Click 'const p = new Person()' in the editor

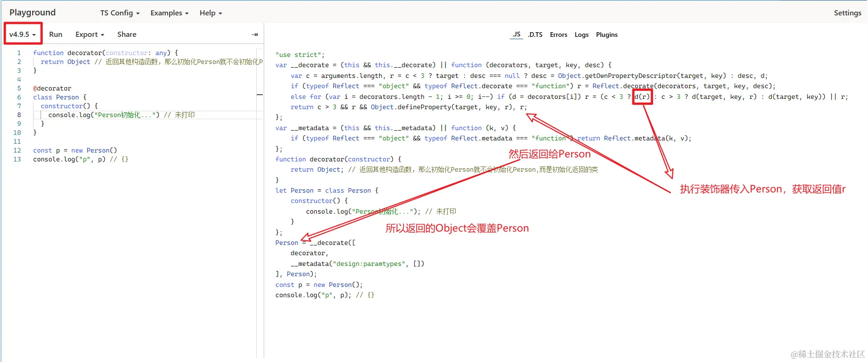pos(75,150)
